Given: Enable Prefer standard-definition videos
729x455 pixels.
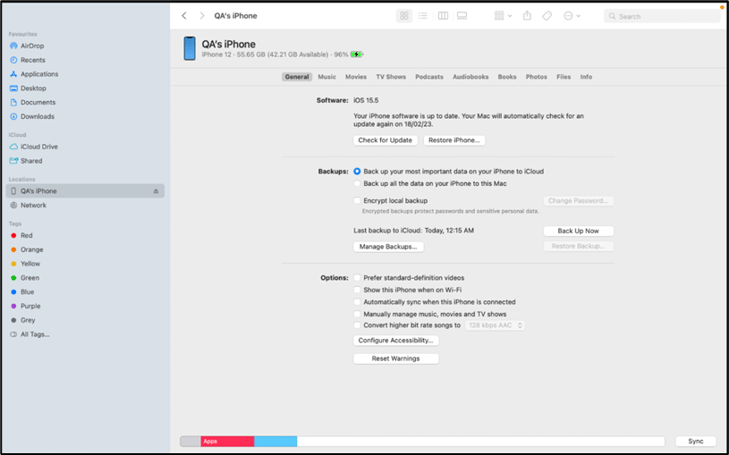Looking at the screenshot, I should [x=357, y=277].
